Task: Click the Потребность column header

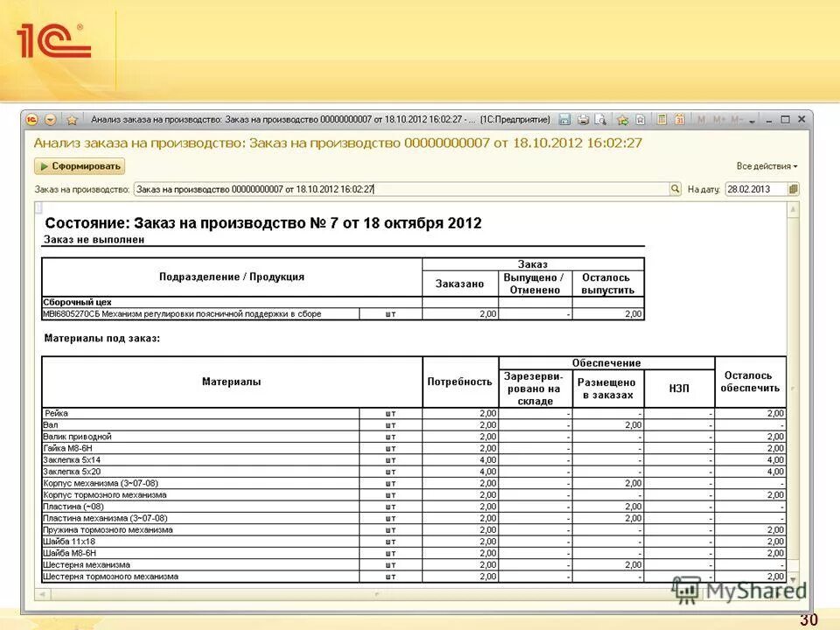Action: [459, 382]
